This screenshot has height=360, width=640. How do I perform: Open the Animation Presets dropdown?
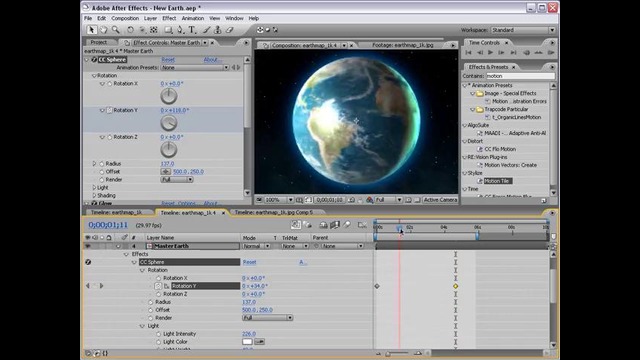[195, 68]
